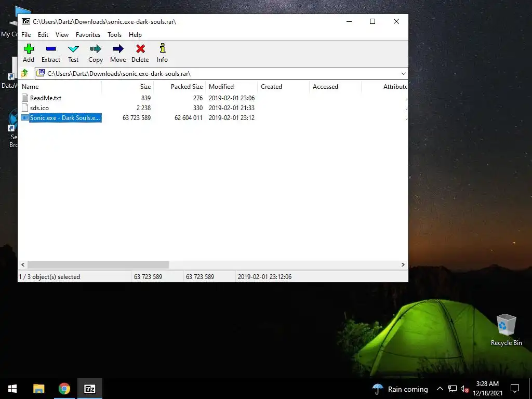Viewport: 532px width, 399px height.
Task: Click the 1 / 3 object(s) selected status
Action: [49, 277]
